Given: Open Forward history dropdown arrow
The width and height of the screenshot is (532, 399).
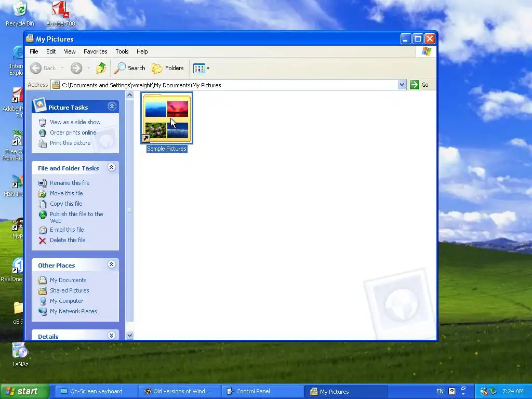Looking at the screenshot, I should coord(88,68).
